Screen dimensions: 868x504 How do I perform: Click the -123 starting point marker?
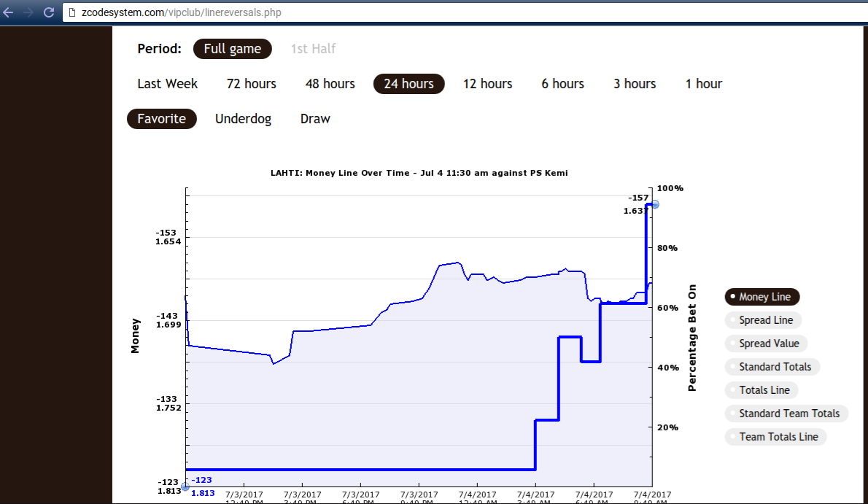185,486
